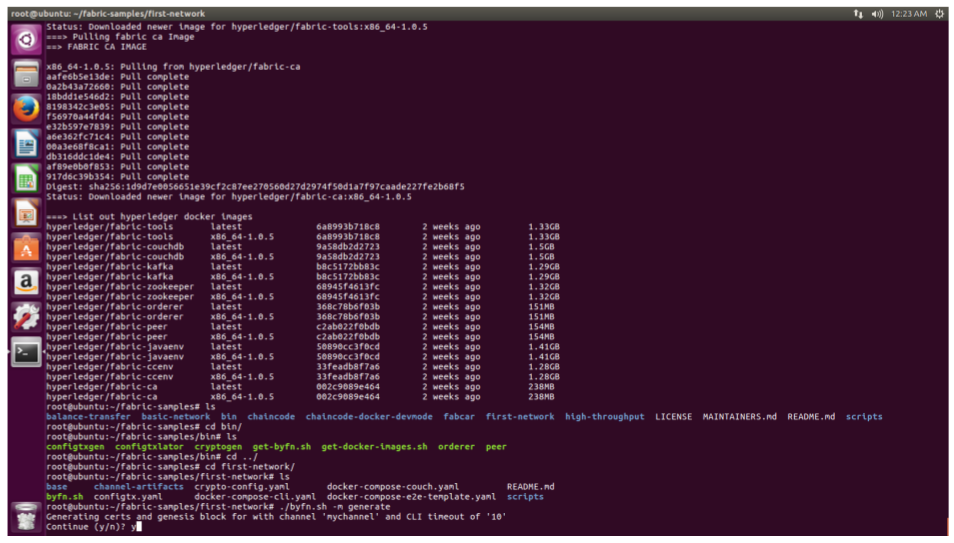The image size is (954, 543).
Task: Open the network indicator in top panel
Action: (858, 13)
